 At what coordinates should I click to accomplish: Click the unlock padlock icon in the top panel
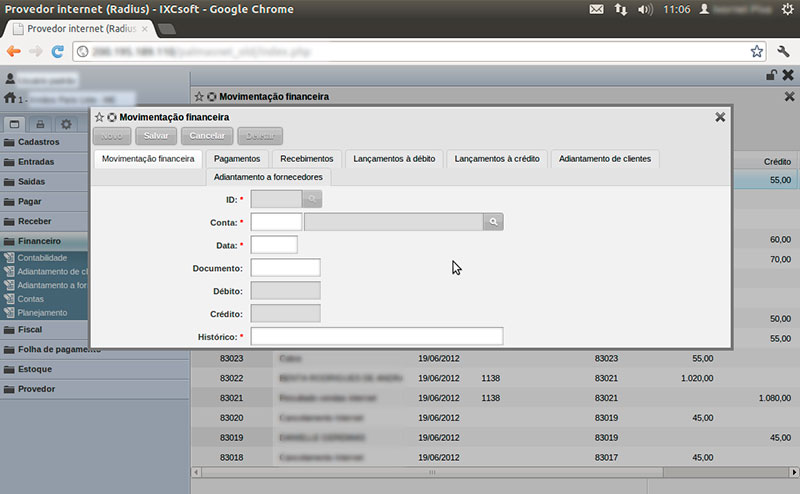click(x=771, y=75)
